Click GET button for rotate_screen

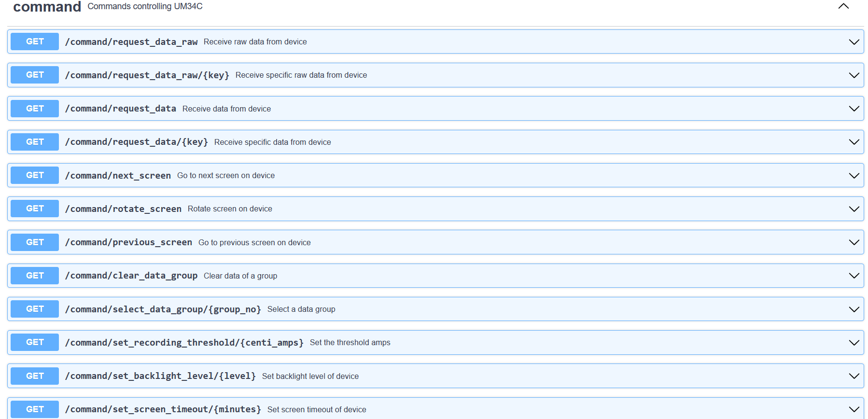[x=35, y=209]
